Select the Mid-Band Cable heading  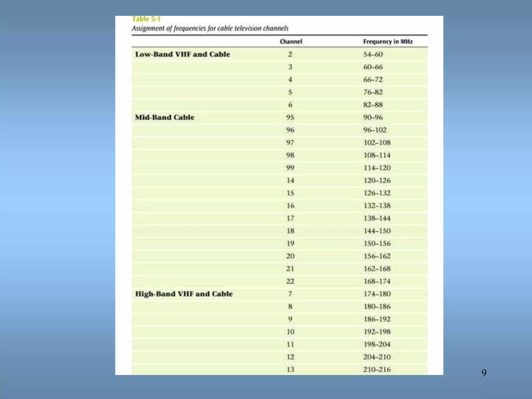coord(165,117)
